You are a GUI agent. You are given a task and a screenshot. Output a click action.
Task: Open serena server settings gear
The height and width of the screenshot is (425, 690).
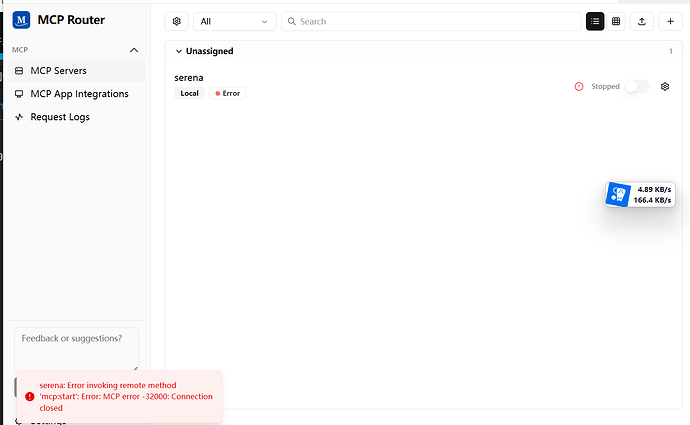click(665, 87)
